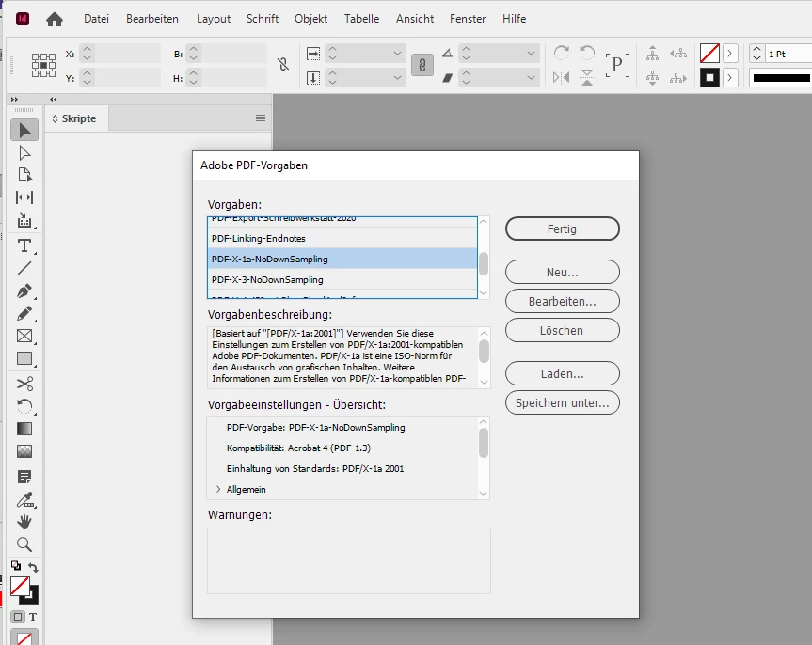Click flip vertical icon
The image size is (812, 645).
(587, 78)
